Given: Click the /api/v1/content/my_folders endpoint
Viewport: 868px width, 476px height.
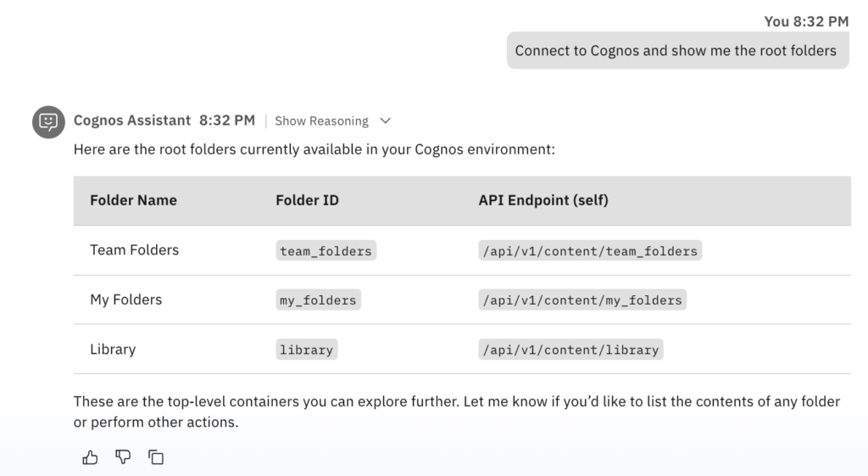Looking at the screenshot, I should pyautogui.click(x=581, y=300).
